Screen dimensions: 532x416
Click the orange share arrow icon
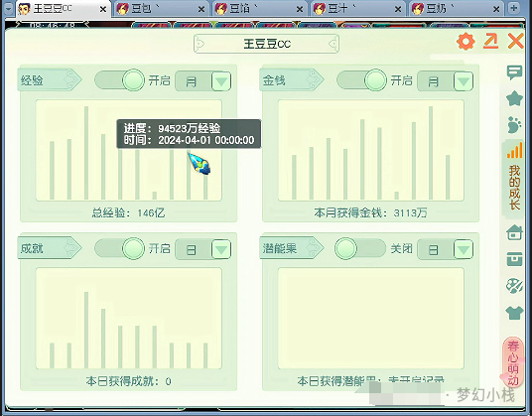pyautogui.click(x=490, y=41)
